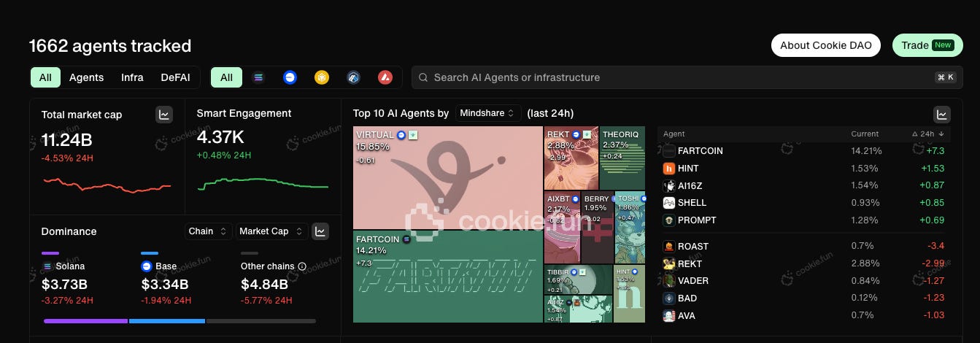Viewport: 980px width, 343px height.
Task: Click the AVA agent icon in the table
Action: 669,315
